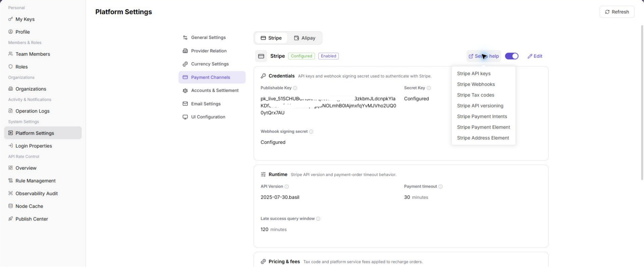Screen dimensions: 644x267
Task: Click the key icon beside My Keys
Action: (10, 19)
